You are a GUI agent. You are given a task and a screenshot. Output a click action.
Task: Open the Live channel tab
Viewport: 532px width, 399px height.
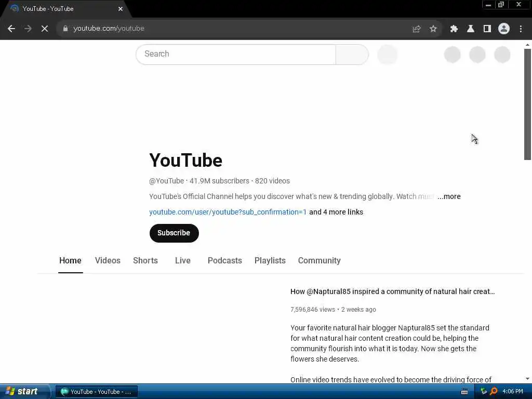point(182,261)
